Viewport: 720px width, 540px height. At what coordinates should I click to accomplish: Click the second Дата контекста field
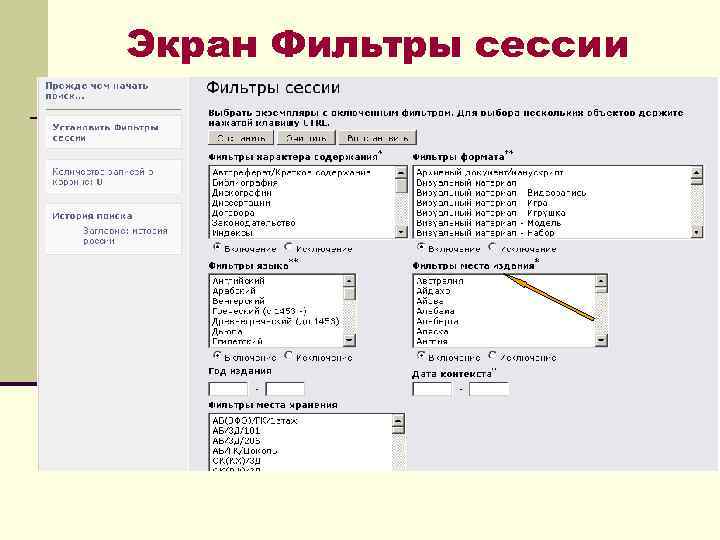489,389
